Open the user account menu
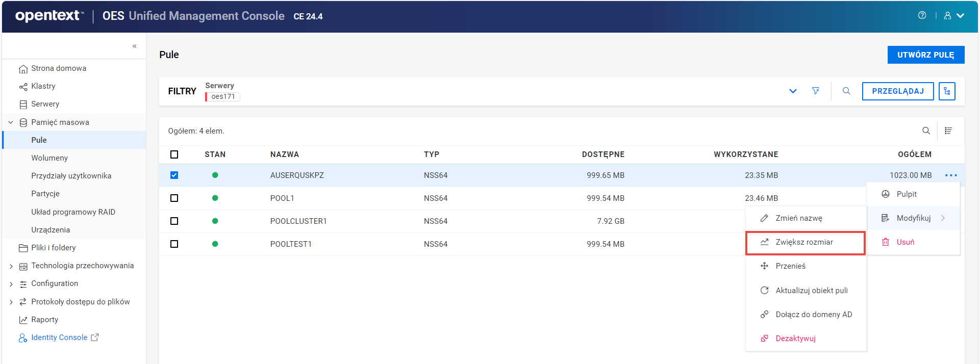The height and width of the screenshot is (364, 980). click(x=953, y=16)
